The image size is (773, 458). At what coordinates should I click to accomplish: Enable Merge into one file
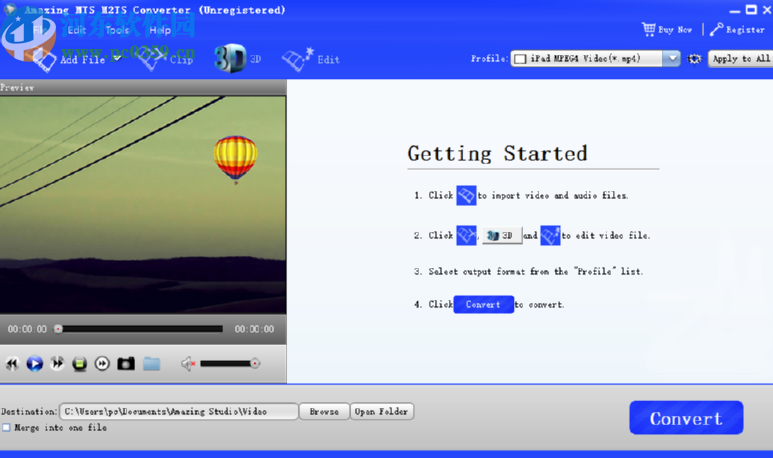coord(6,427)
